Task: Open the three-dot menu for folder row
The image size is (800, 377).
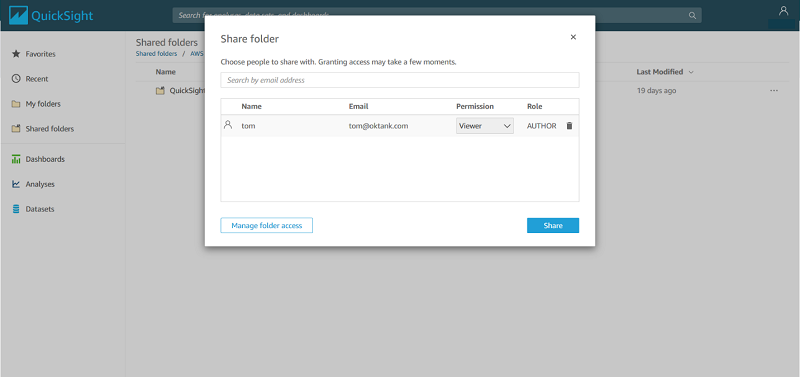Action: [774, 90]
